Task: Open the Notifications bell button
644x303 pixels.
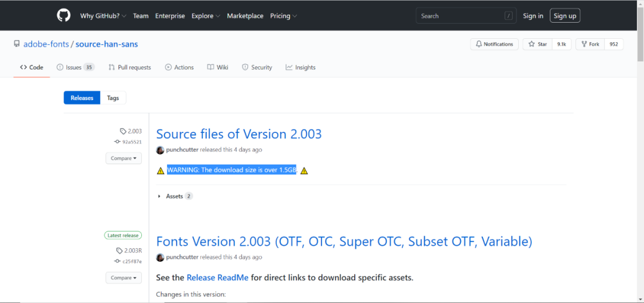Action: tap(494, 44)
